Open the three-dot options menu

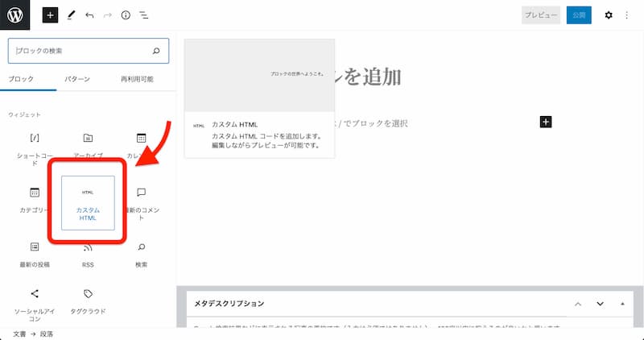pos(627,15)
